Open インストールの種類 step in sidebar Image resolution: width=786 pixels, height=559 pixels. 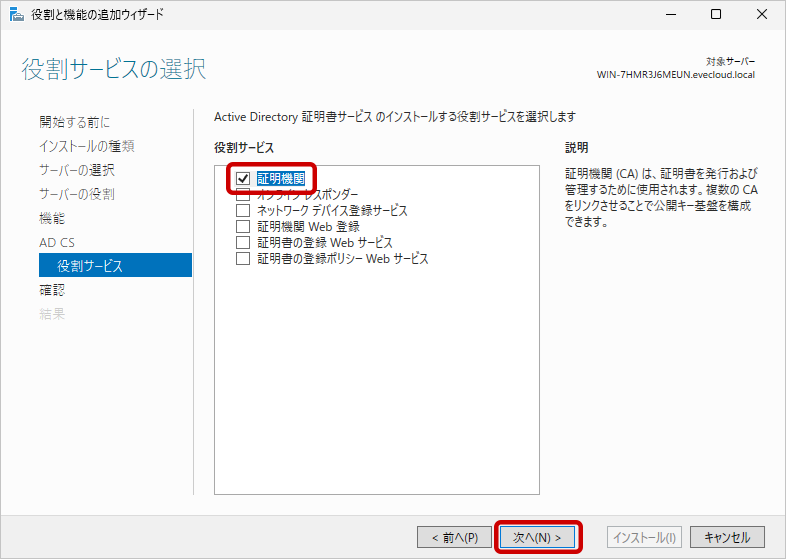pos(87,146)
